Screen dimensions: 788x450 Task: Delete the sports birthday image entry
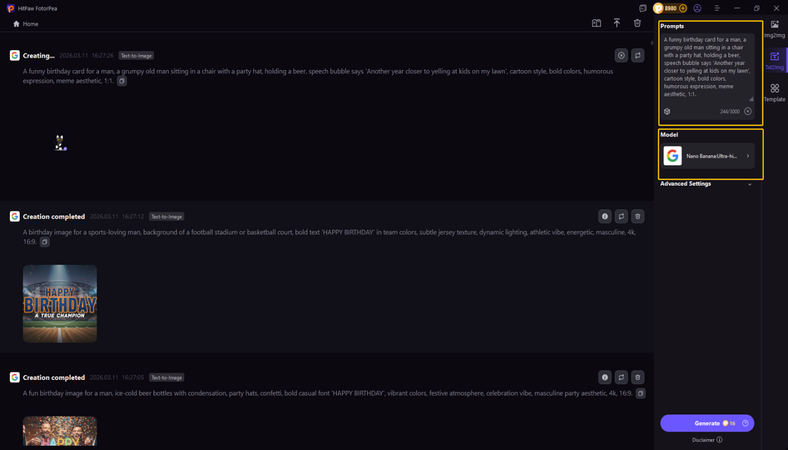pyautogui.click(x=638, y=216)
